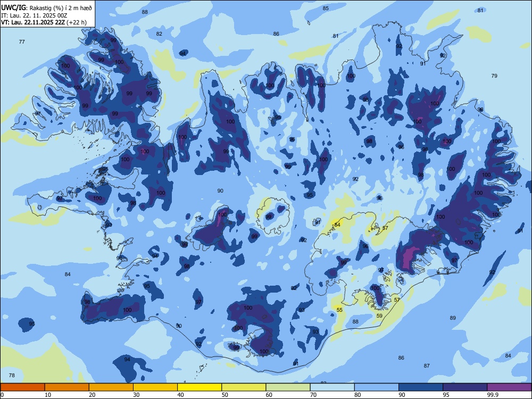532x399 pixels.
Task: Click the title 'Rakastig (%) í 2 m hæð'
Action: (61, 8)
